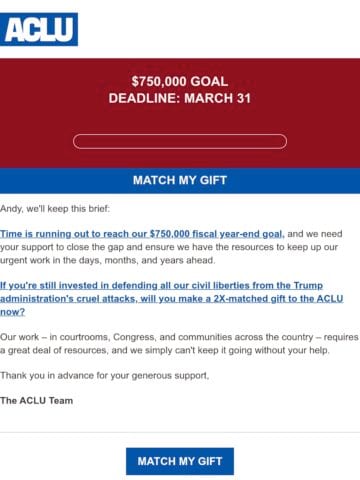Viewport: 360px width, 480px height.
Task: Click "The ACLU Team" signature
Action: coord(36,400)
